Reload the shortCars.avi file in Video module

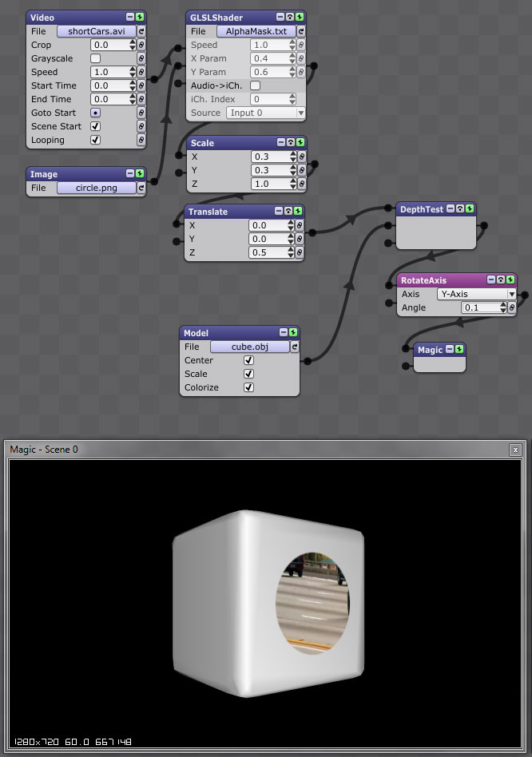click(141, 31)
